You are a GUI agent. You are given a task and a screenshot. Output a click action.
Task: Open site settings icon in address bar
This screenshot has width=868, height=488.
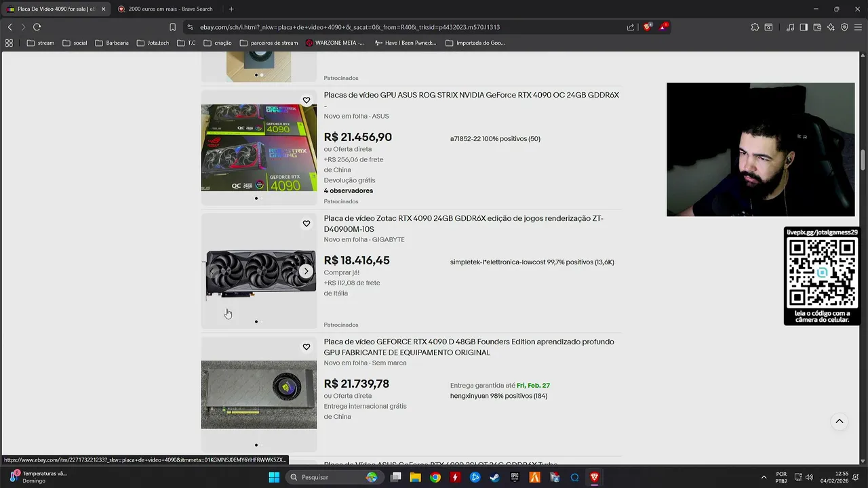(x=191, y=27)
